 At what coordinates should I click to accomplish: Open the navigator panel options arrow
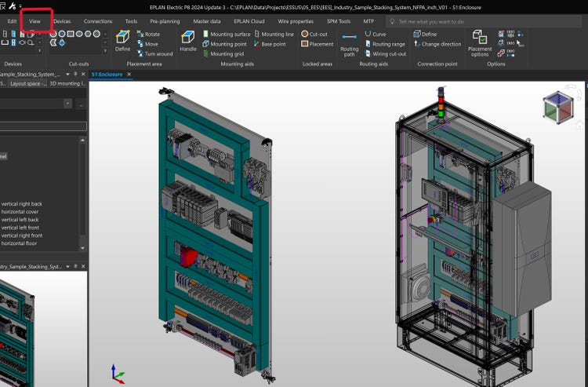click(66, 74)
